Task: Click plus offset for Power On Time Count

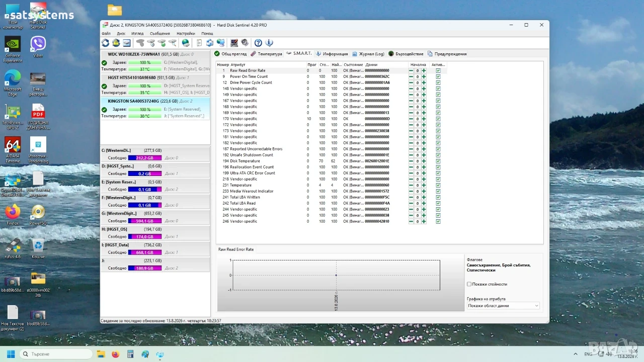Action: (x=424, y=76)
